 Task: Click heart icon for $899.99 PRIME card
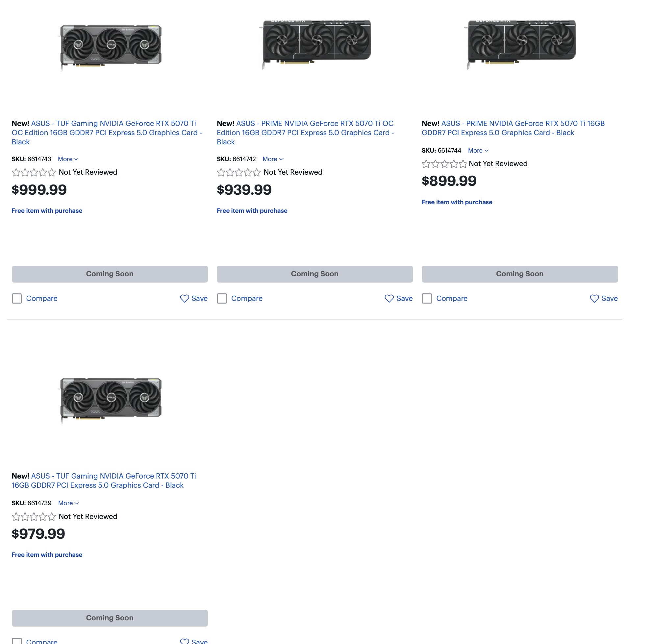(594, 299)
